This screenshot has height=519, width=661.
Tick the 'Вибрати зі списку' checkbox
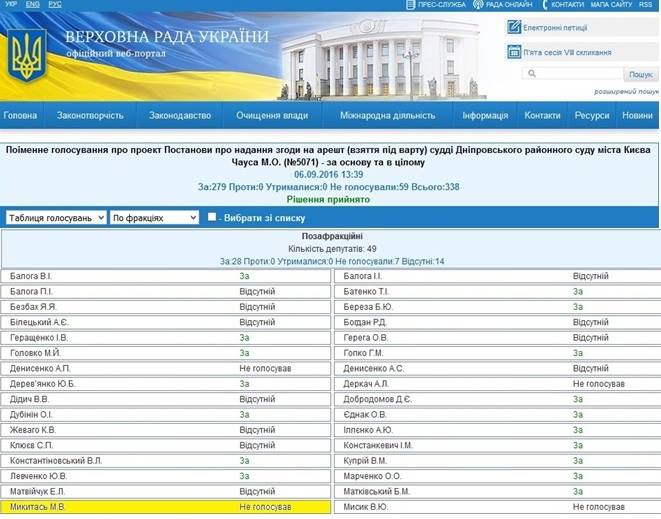(x=212, y=217)
